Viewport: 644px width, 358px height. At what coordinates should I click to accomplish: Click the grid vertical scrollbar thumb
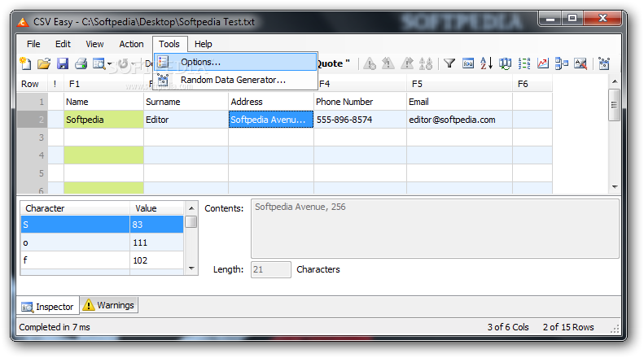tap(615, 105)
